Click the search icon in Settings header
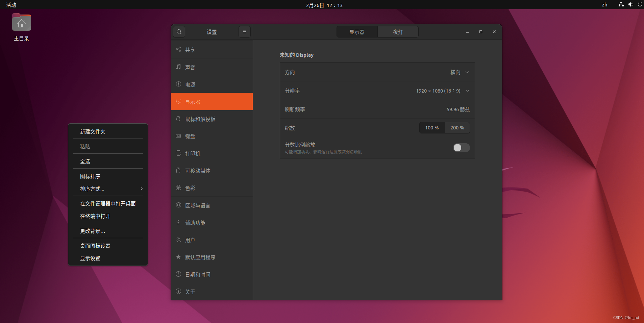 (x=179, y=32)
